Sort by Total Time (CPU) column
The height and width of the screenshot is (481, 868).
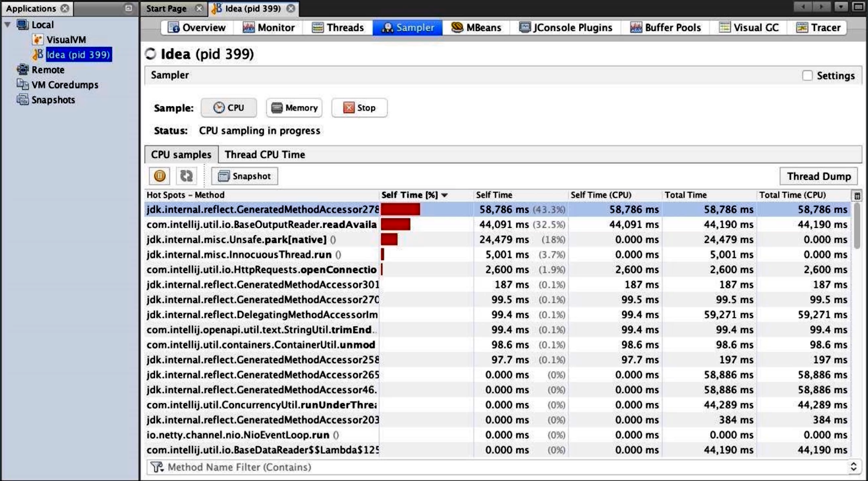(804, 195)
